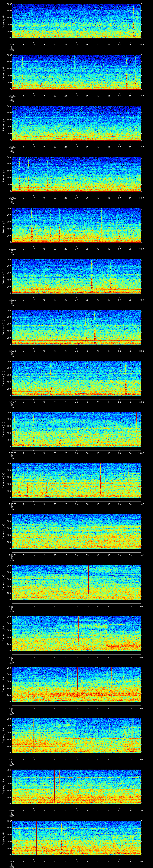153x868 pixels.
Task: Click the "5:00" end time label
Action: [x=141, y=198]
